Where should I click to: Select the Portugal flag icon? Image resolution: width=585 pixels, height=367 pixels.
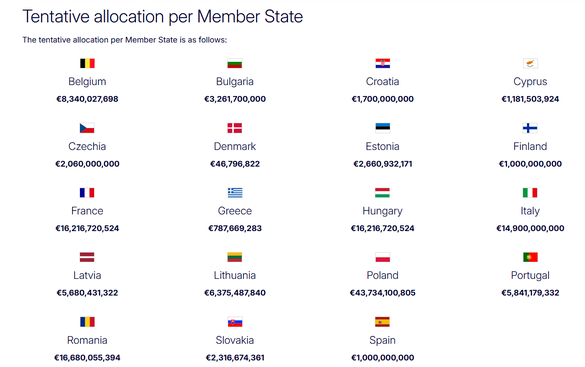pyautogui.click(x=530, y=257)
